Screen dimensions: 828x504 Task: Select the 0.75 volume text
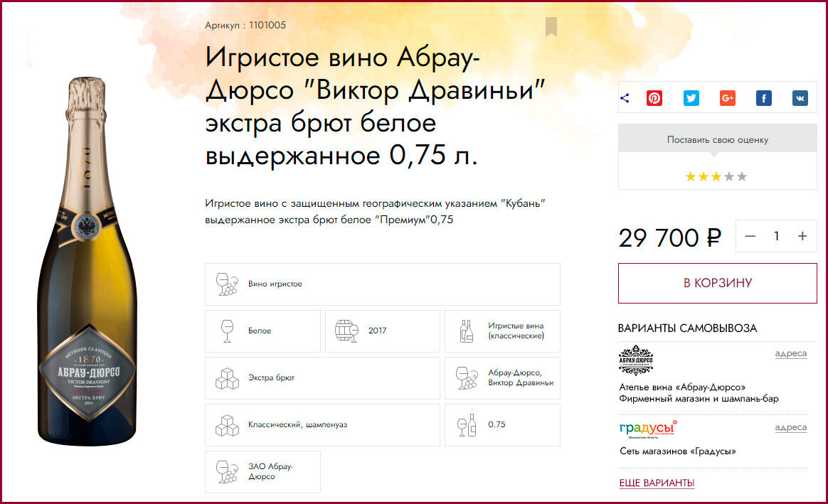tap(497, 425)
